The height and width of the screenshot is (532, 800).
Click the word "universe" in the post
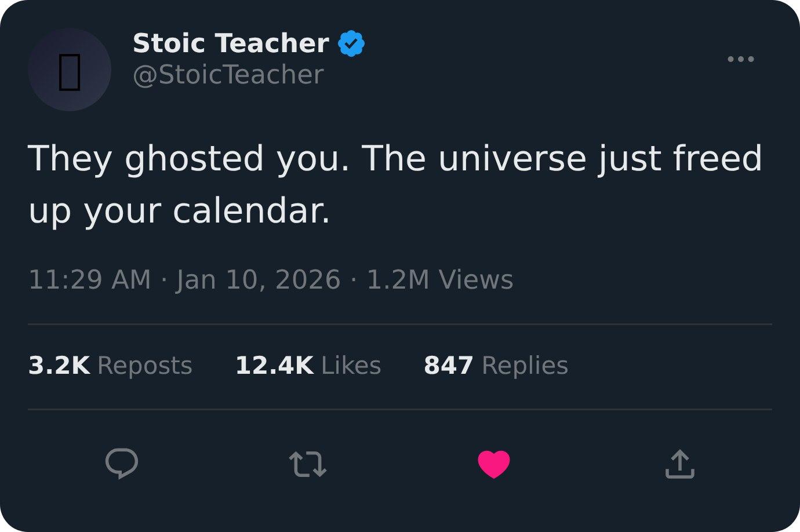(512, 159)
